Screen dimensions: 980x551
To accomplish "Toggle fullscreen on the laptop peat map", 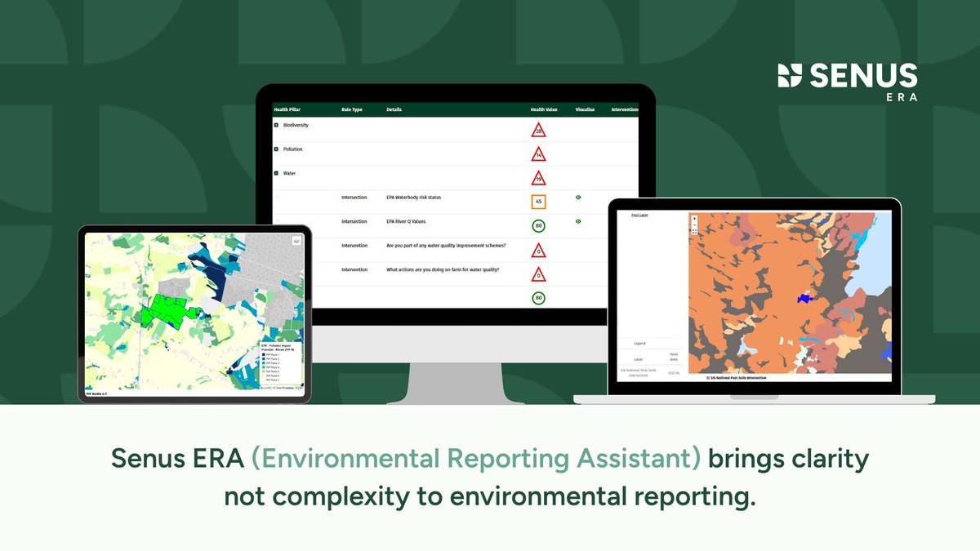I will tap(694, 232).
